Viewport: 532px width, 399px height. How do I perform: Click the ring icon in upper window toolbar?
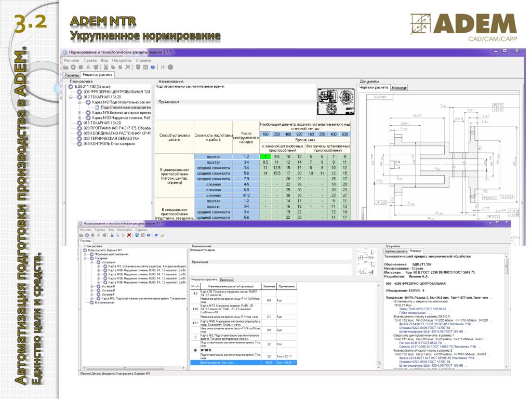(73, 67)
